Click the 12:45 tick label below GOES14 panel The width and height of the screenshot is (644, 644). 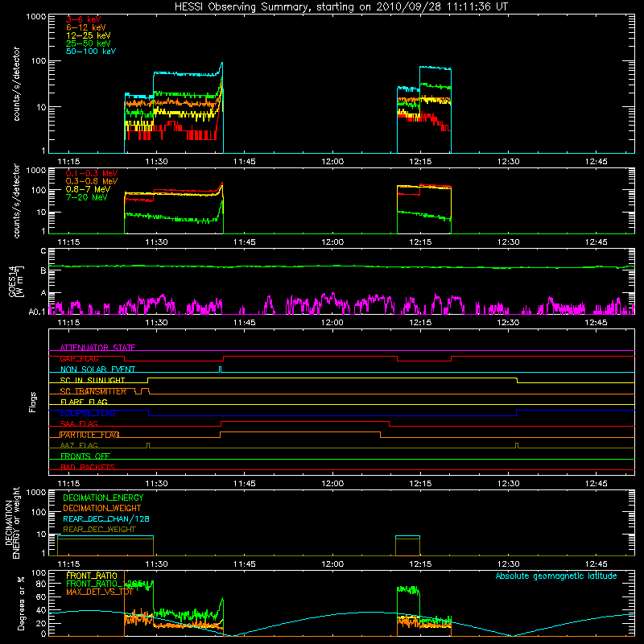pos(596,323)
